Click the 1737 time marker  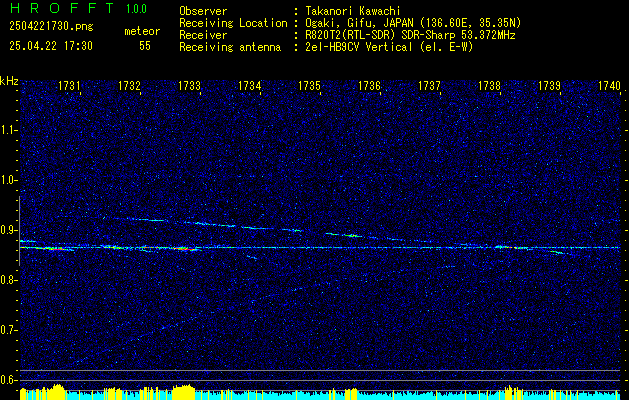tap(429, 85)
